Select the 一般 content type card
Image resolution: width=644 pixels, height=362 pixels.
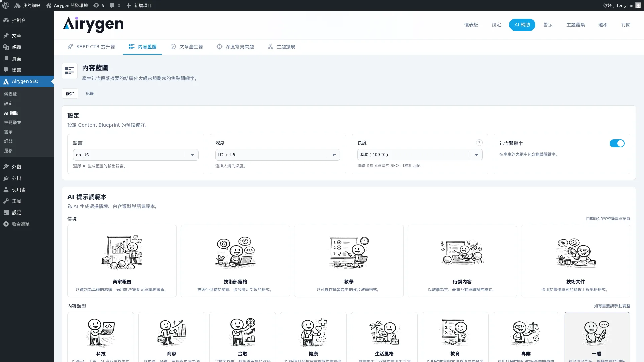pyautogui.click(x=597, y=337)
